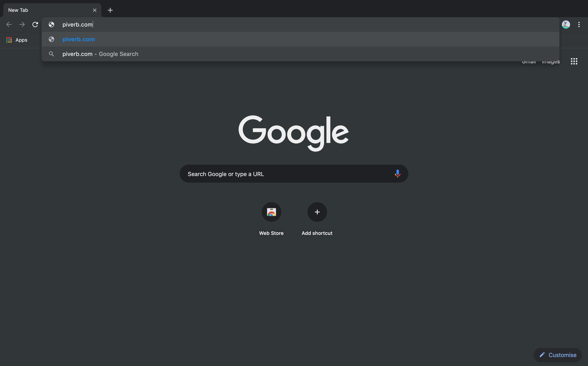
Task: Select the New Tab tab
Action: [x=52, y=10]
